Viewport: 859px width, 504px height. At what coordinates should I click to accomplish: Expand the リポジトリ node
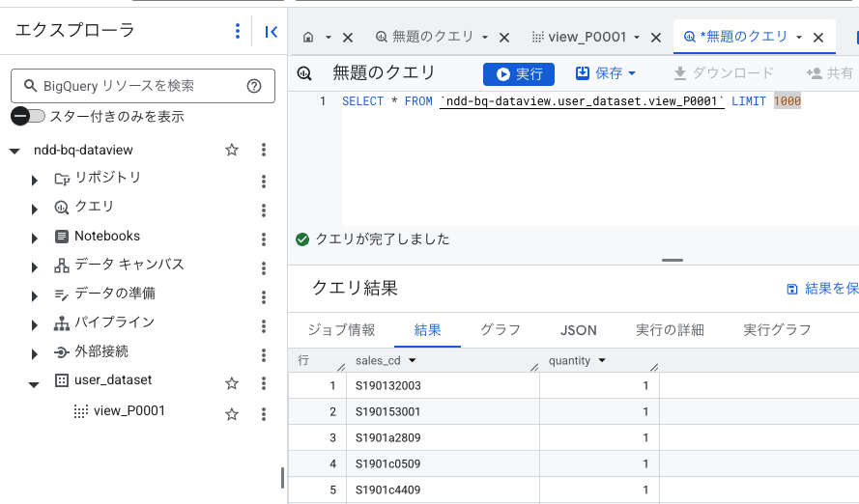click(x=35, y=180)
